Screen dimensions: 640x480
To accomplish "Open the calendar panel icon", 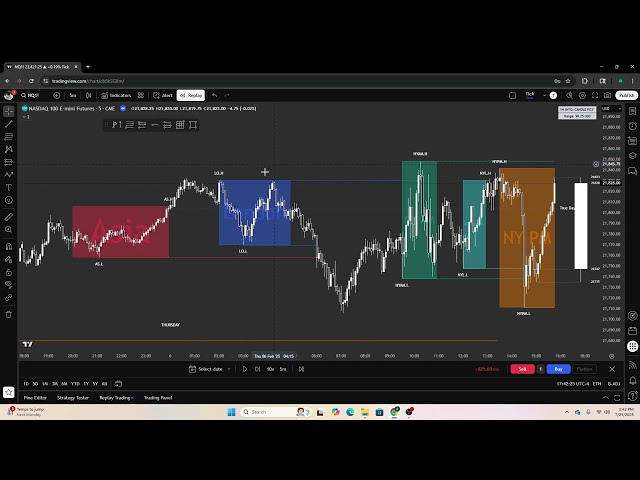I will click(633, 331).
